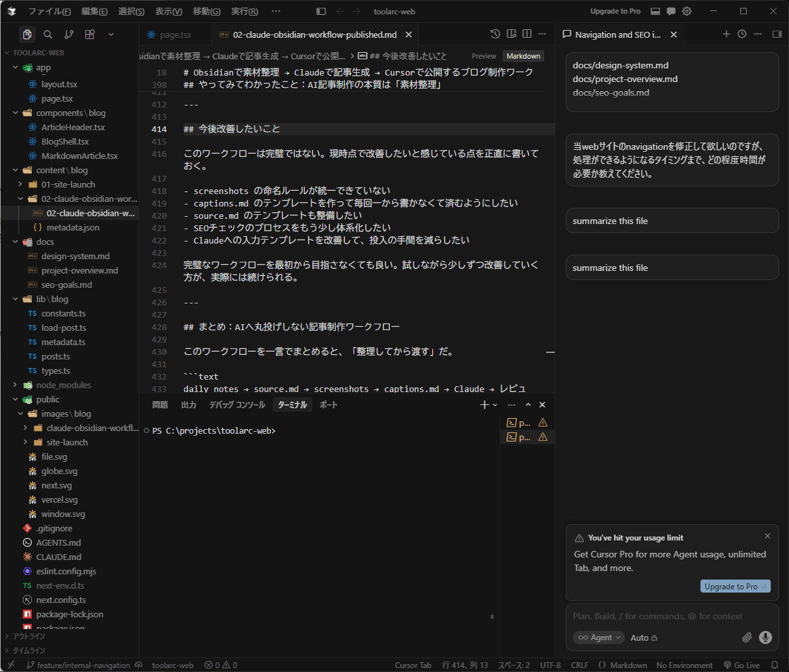Open the markdown preview to the side icon

point(512,34)
